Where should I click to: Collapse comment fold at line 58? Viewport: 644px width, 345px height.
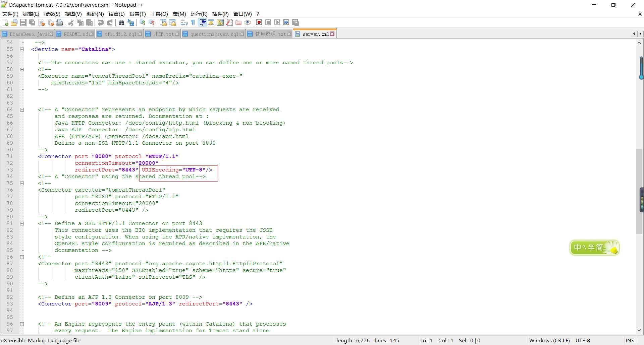coord(22,69)
